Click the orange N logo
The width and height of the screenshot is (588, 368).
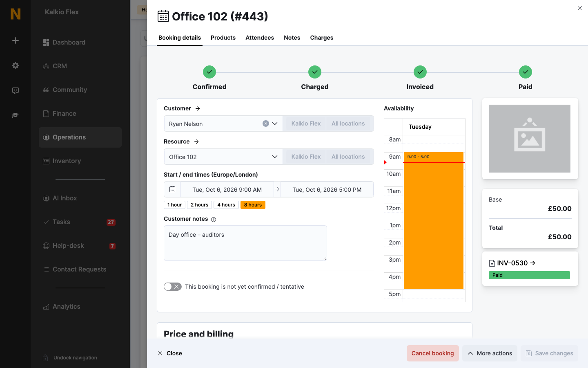click(x=16, y=14)
